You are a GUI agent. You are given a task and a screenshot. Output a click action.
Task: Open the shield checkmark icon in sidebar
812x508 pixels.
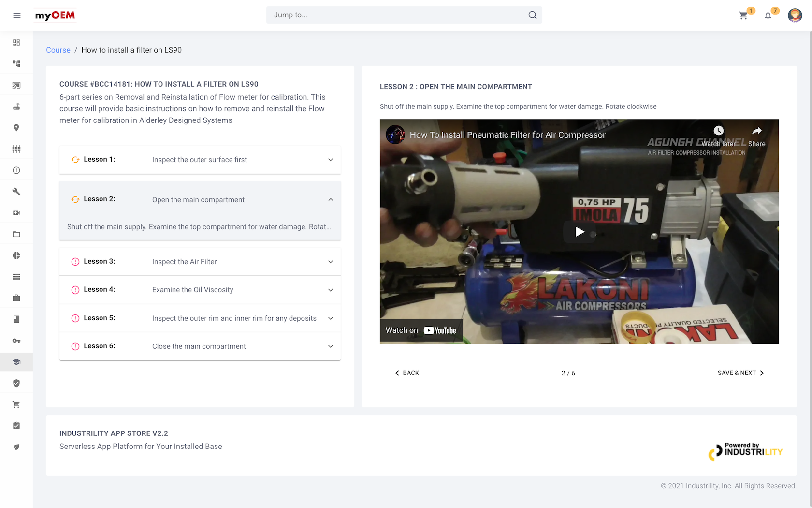(x=16, y=383)
